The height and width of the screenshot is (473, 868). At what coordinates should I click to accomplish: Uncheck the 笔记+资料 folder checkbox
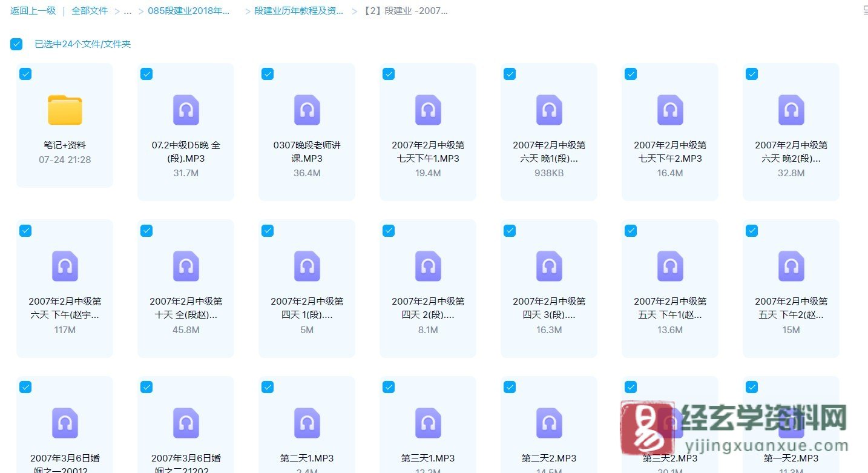(x=25, y=74)
